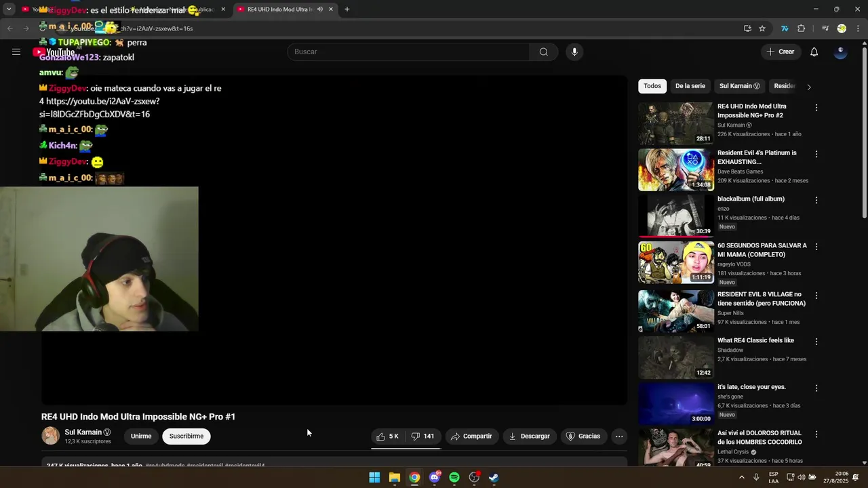Screen dimensions: 868x488
Task: Bookmark this page with the star icon
Action: click(762, 28)
